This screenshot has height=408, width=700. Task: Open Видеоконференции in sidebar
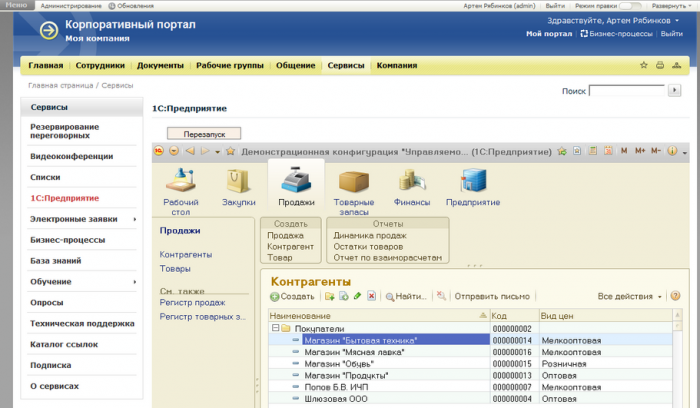coord(71,156)
